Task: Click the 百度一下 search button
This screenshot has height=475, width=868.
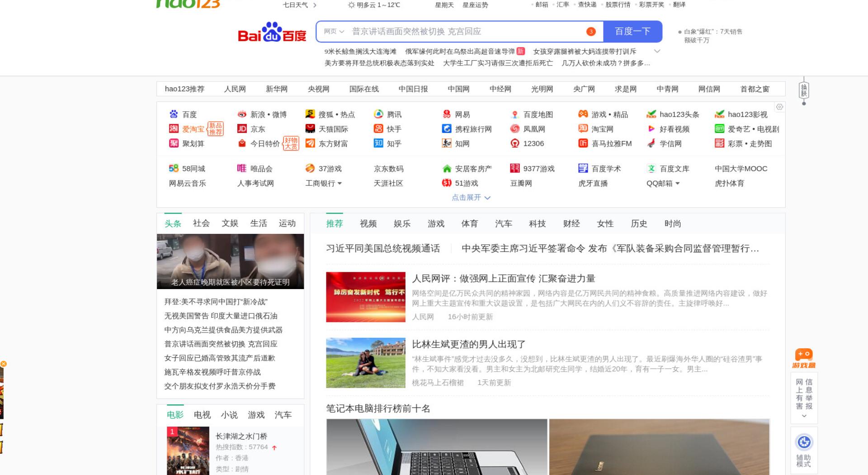Action: 632,31
